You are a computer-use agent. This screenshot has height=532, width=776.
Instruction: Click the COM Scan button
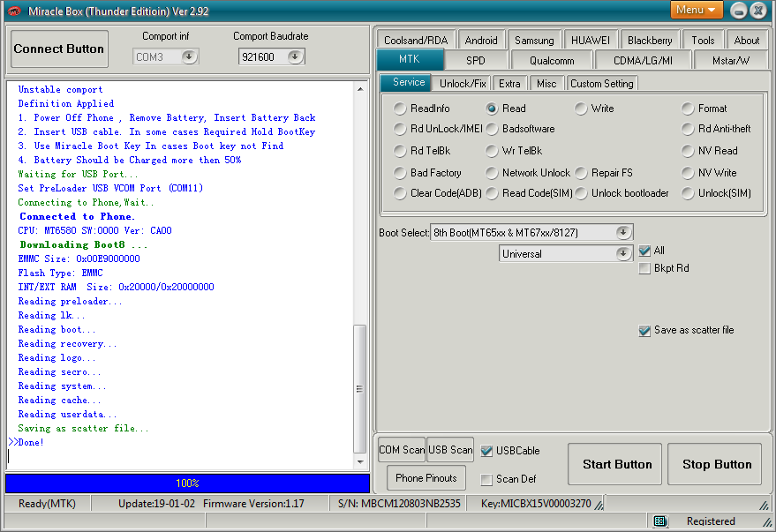[402, 450]
